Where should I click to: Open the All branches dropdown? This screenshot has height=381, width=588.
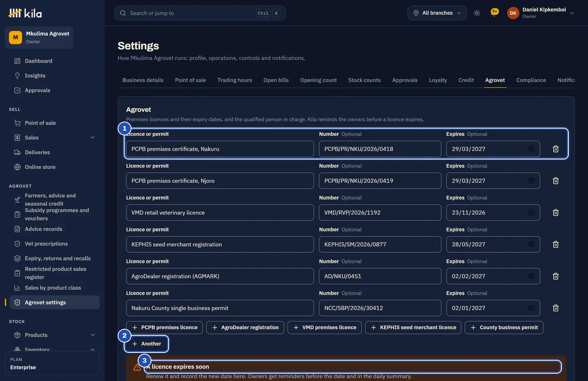tap(437, 13)
